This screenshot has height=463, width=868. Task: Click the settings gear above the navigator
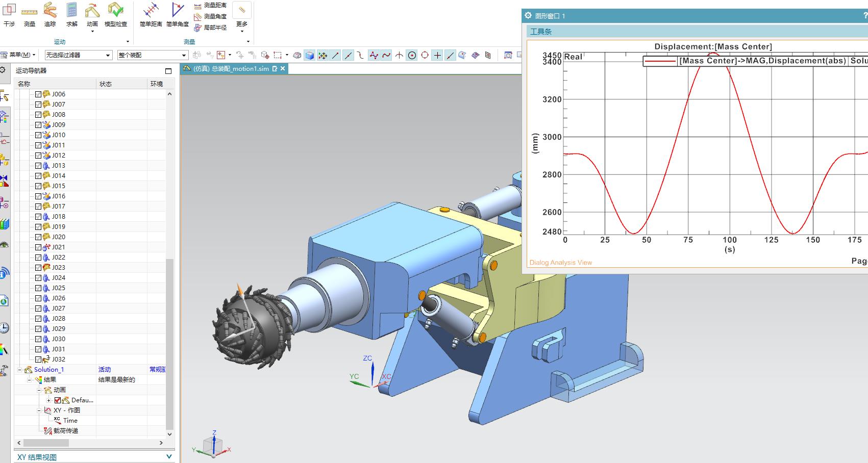(3, 70)
